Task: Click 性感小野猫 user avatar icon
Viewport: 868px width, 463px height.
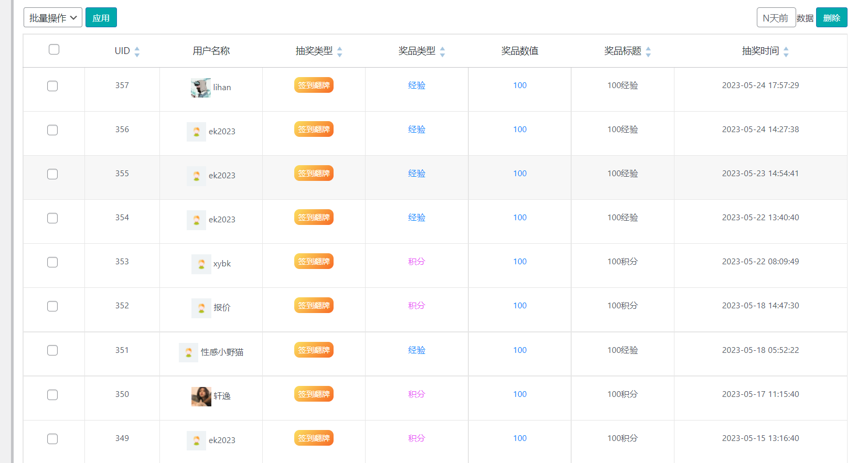Action: tap(188, 352)
